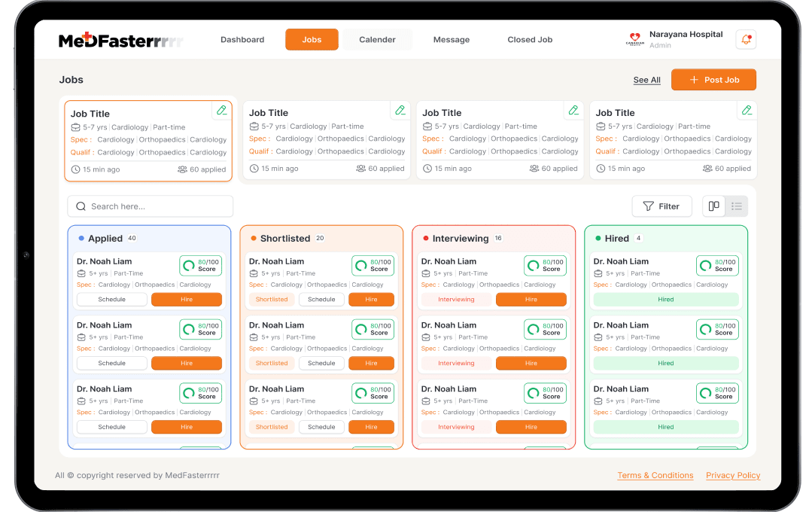Screen dimensions: 812x512
Task: Click the Narayana Hospital logo icon
Action: tap(635, 39)
